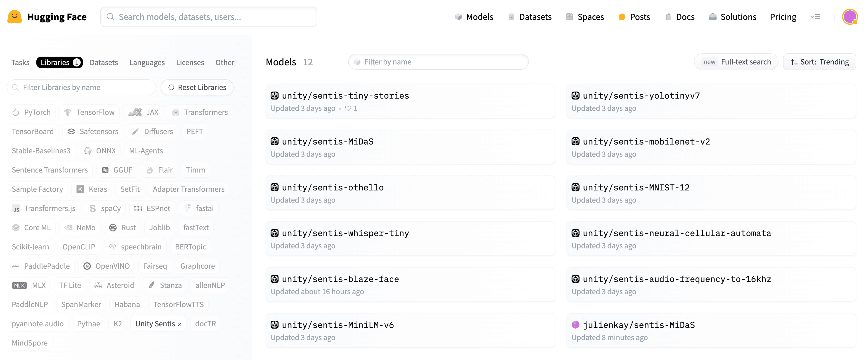Click the Spaces icon in navbar
Viewport: 868px width, 360px height.
coord(569,17)
